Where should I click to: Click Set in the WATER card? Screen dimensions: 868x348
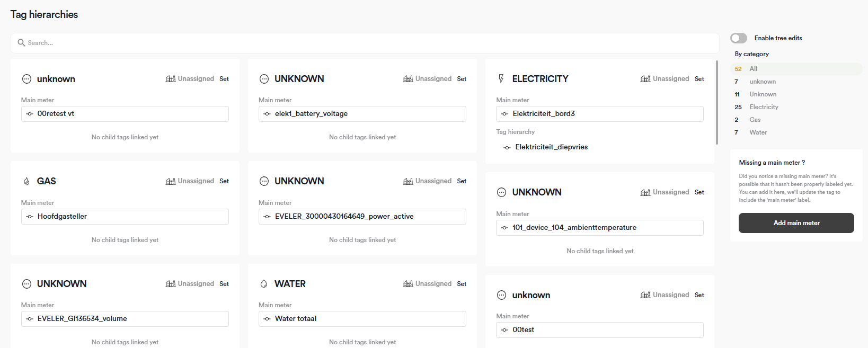462,284
